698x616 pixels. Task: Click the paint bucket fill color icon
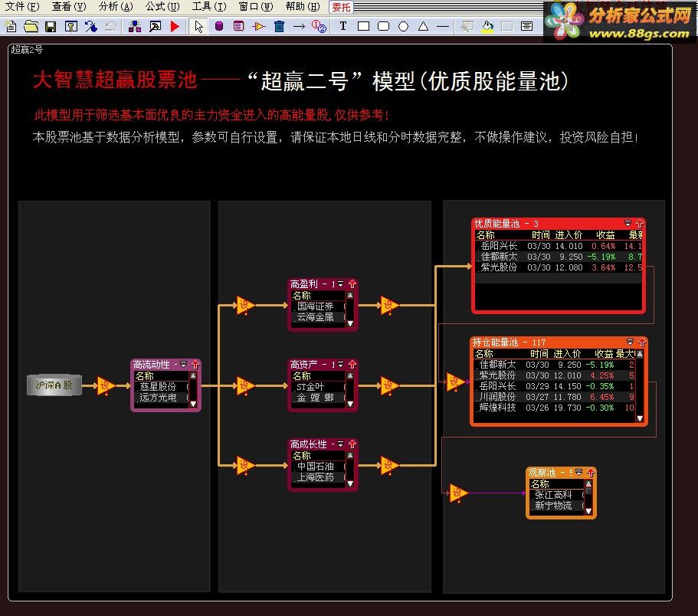pyautogui.click(x=487, y=27)
